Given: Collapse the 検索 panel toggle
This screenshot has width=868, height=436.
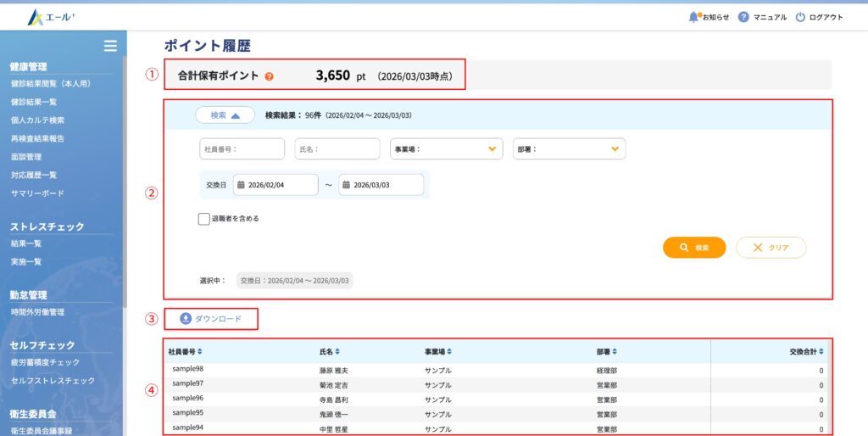Looking at the screenshot, I should pyautogui.click(x=225, y=115).
